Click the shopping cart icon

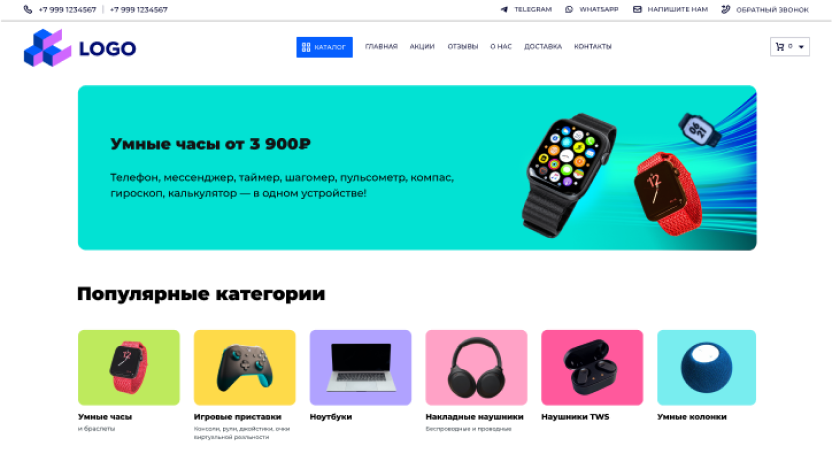click(x=779, y=47)
